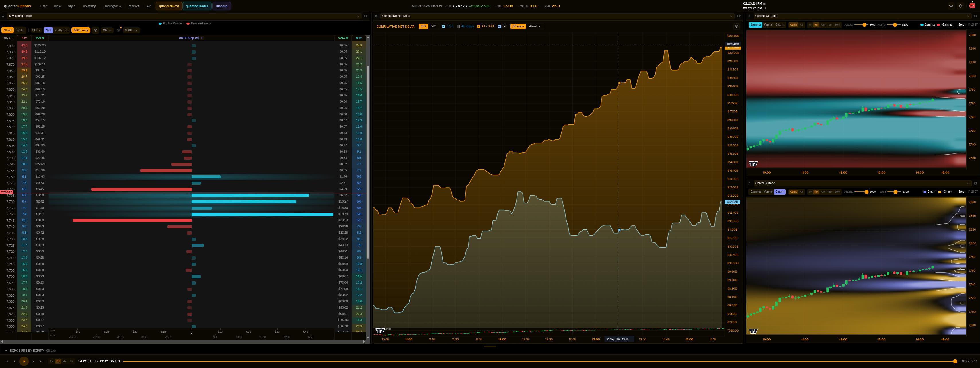Switch Strike Profile to Table tab

[20, 30]
